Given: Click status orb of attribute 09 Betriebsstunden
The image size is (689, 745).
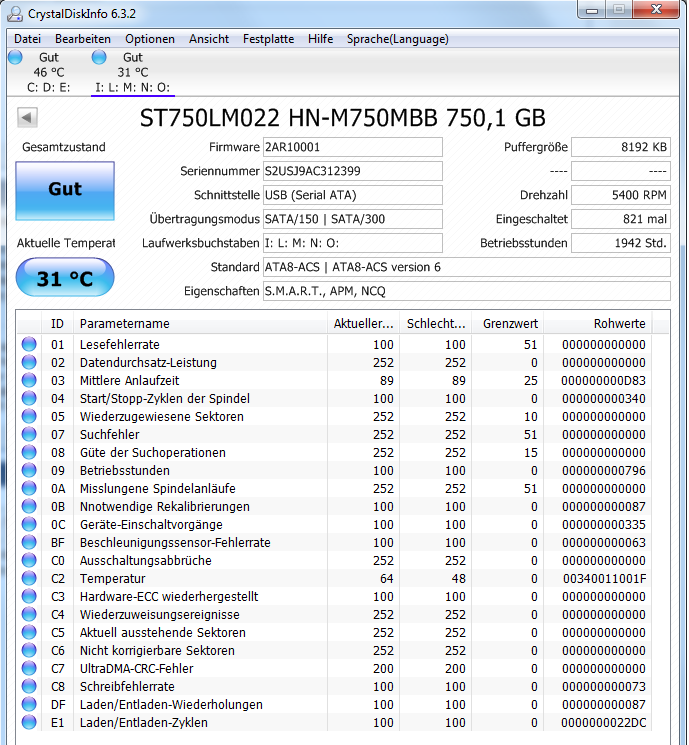Looking at the screenshot, I should pyautogui.click(x=29, y=470).
